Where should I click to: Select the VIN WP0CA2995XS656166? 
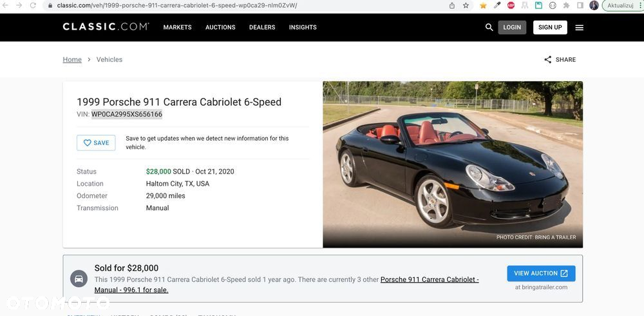pos(126,114)
